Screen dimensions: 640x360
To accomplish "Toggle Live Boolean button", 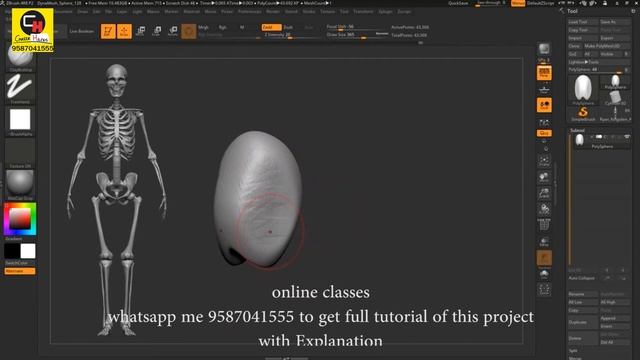I will (x=82, y=31).
